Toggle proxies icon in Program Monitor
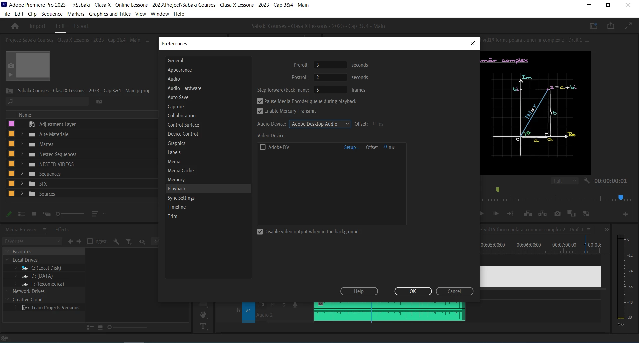Viewport: 644px width, 343px height. pyautogui.click(x=586, y=213)
